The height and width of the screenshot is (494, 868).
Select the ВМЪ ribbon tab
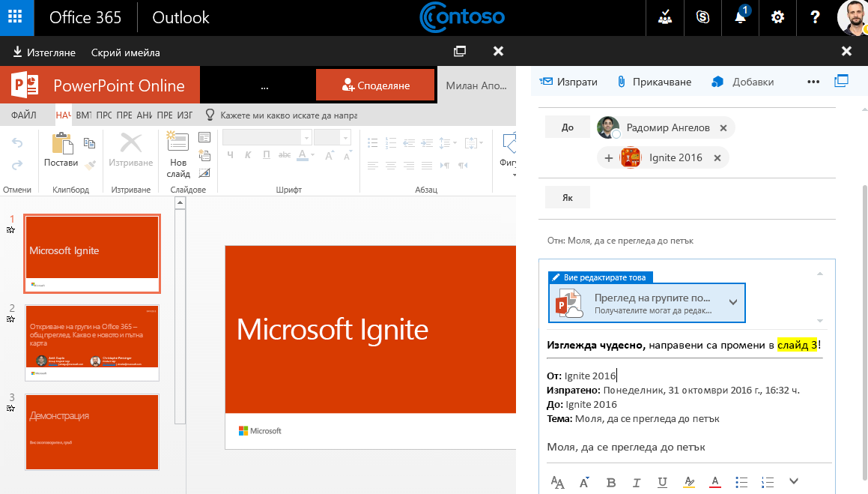coord(84,115)
